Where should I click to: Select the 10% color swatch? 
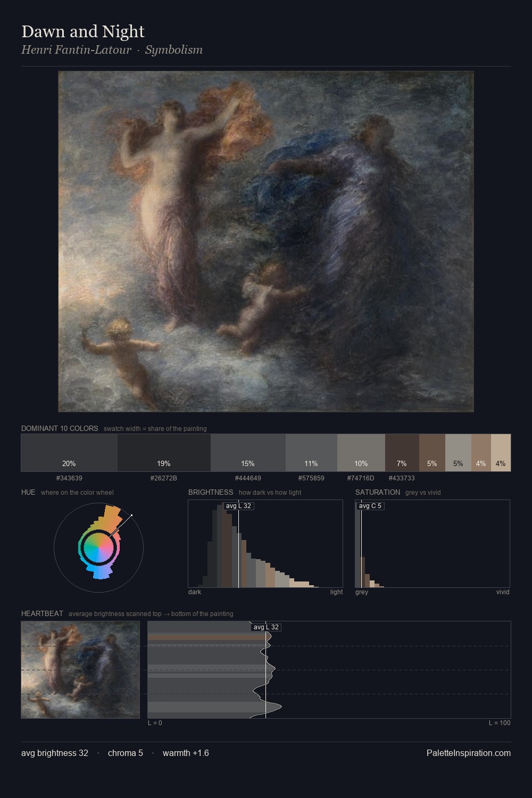[x=361, y=453]
